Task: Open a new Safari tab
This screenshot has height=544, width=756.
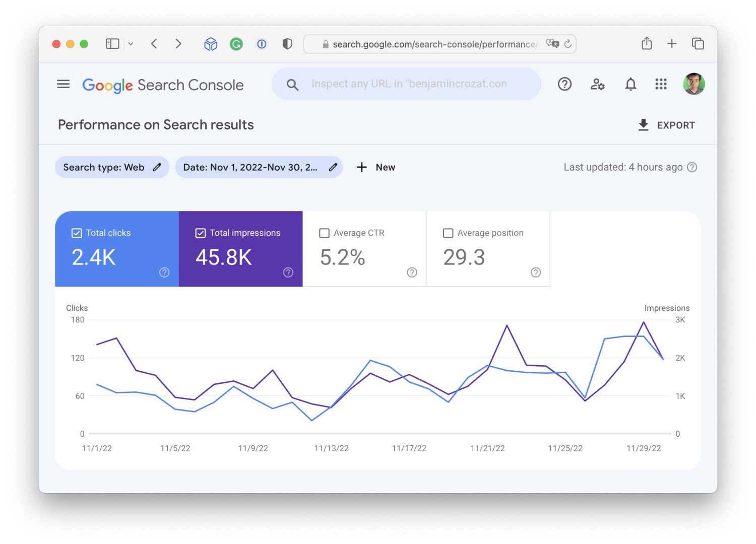Action: (x=672, y=44)
